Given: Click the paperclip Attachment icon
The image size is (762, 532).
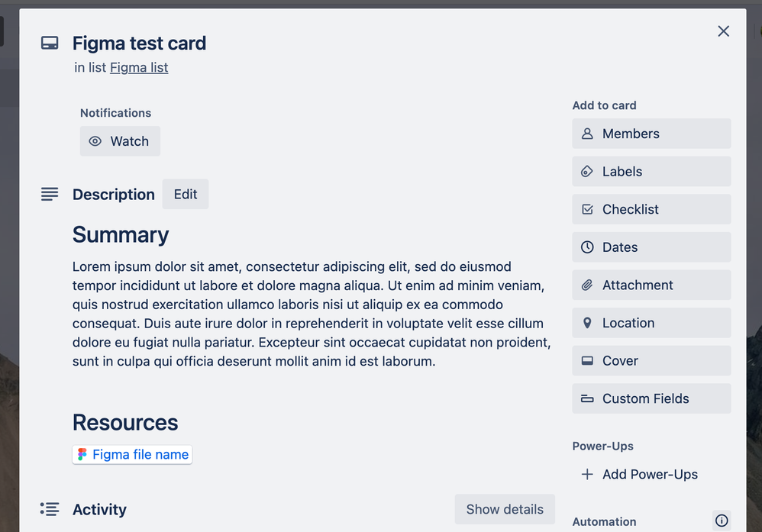Looking at the screenshot, I should [x=587, y=285].
